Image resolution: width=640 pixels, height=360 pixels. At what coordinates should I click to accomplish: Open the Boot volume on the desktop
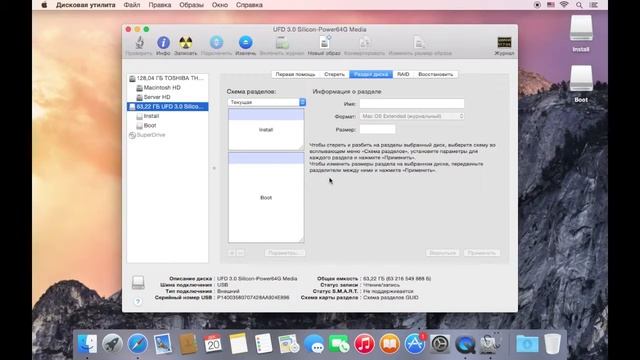pos(581,79)
